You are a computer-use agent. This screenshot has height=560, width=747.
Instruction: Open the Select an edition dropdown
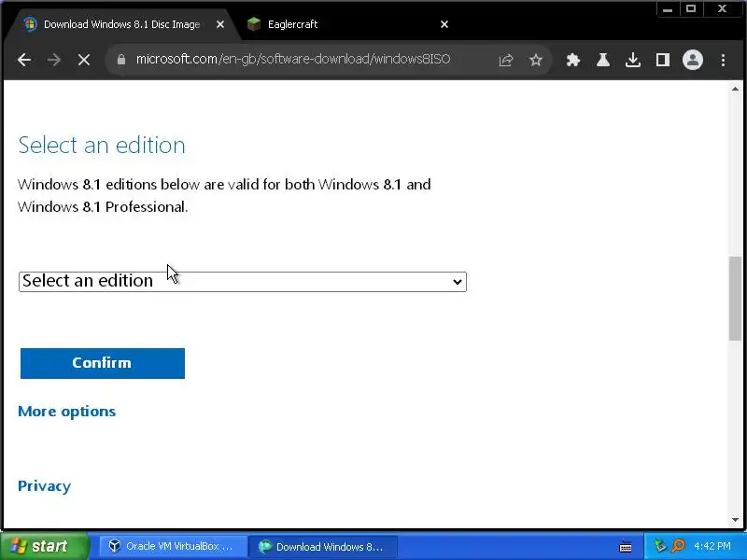pos(243,282)
